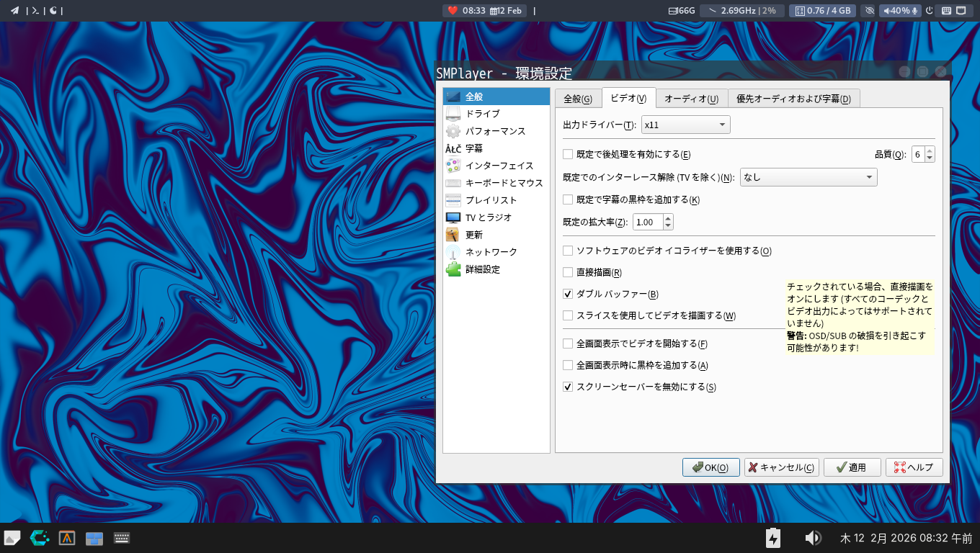Enable the 直接描画 checkbox
This screenshot has width=980, height=553.
pos(568,272)
